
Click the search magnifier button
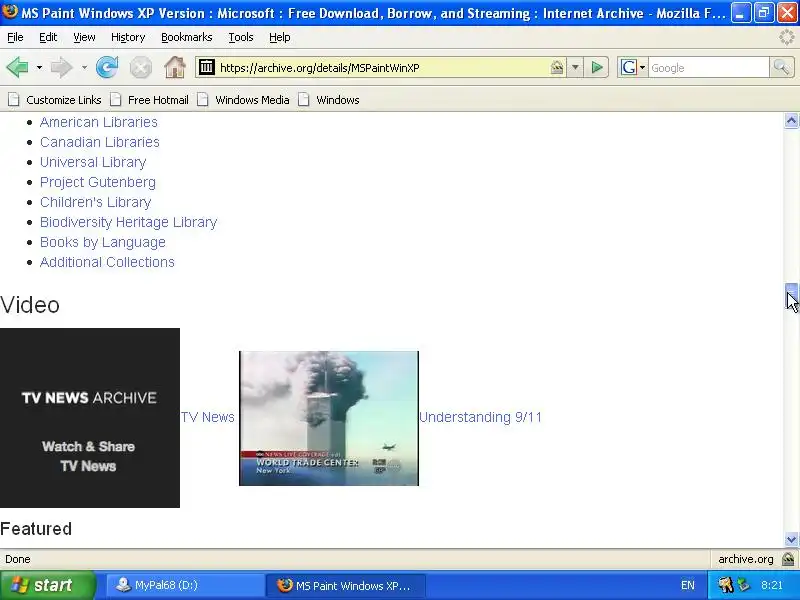(781, 67)
